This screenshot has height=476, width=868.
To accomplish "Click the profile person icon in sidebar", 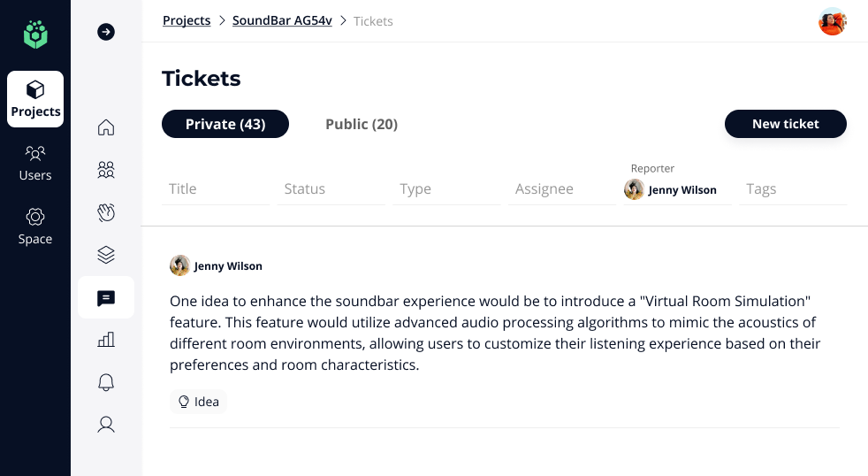I will click(x=106, y=425).
